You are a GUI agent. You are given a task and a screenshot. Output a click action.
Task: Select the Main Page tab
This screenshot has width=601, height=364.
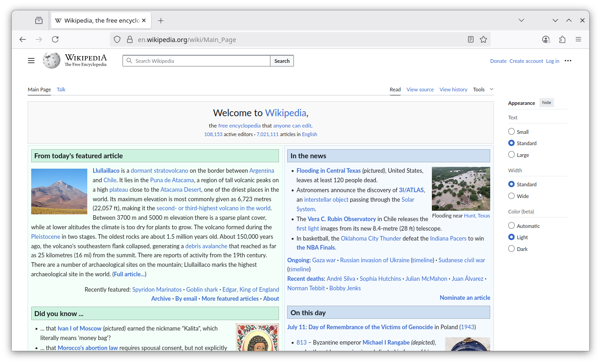[39, 90]
